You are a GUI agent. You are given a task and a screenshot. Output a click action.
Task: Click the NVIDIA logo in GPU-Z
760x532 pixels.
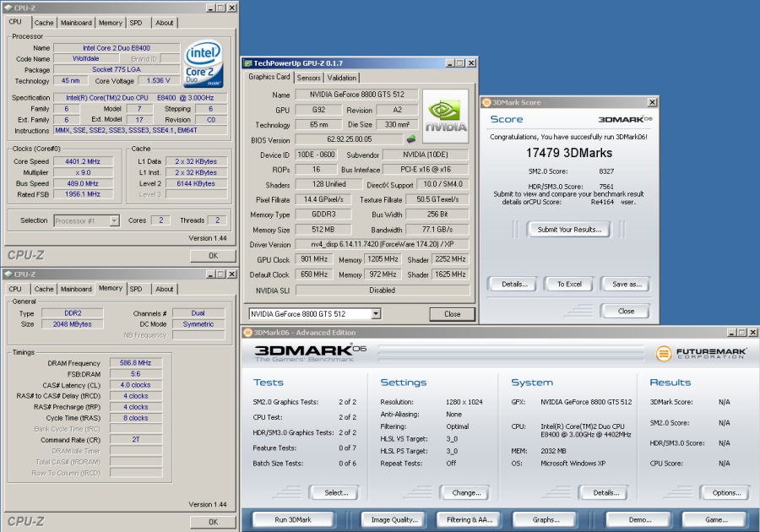point(445,116)
